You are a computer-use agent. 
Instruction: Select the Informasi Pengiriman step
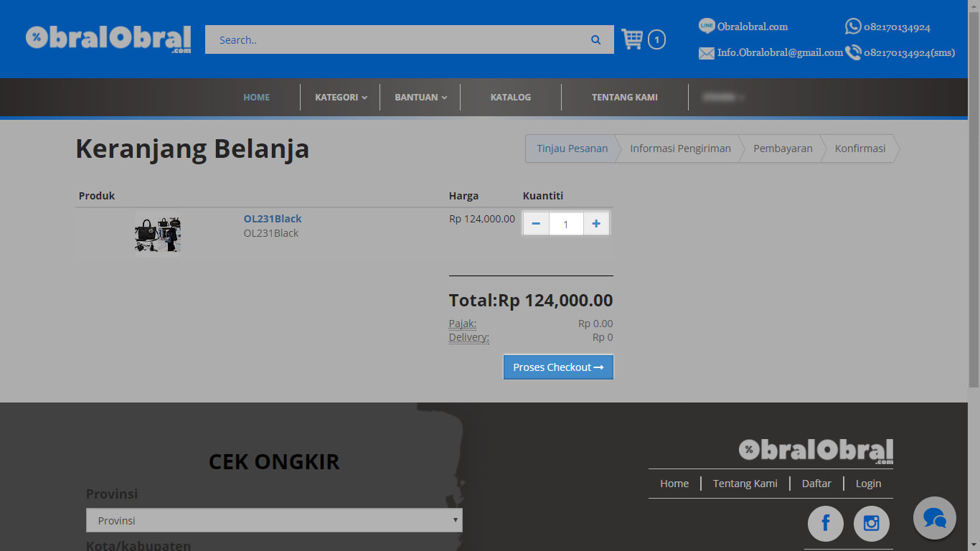(x=680, y=149)
